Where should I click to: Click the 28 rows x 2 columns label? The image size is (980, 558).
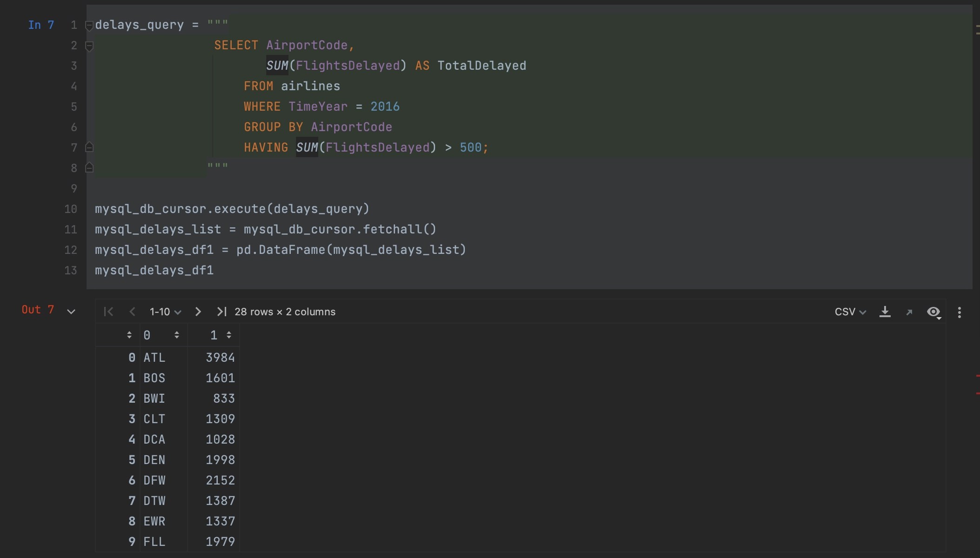pyautogui.click(x=284, y=312)
